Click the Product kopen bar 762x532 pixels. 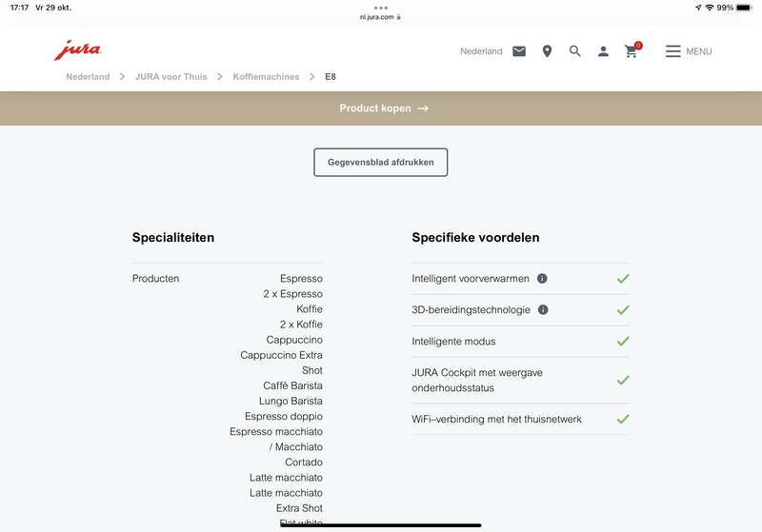[381, 108]
